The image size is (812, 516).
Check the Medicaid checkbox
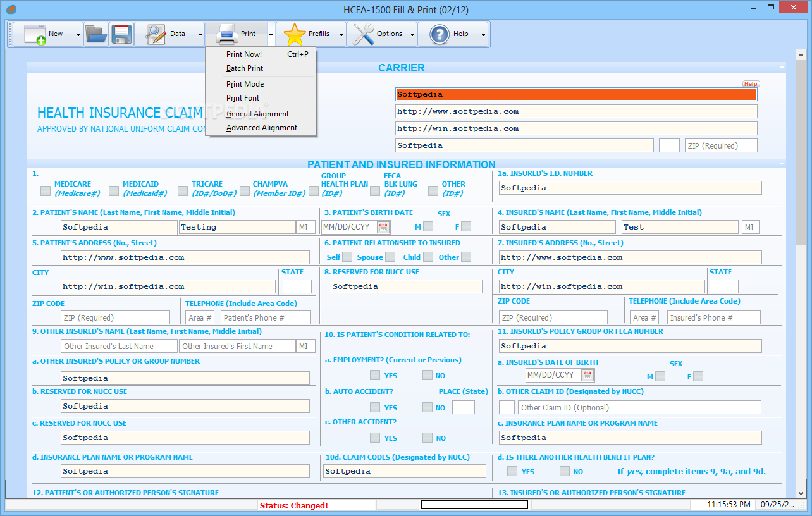(x=114, y=191)
